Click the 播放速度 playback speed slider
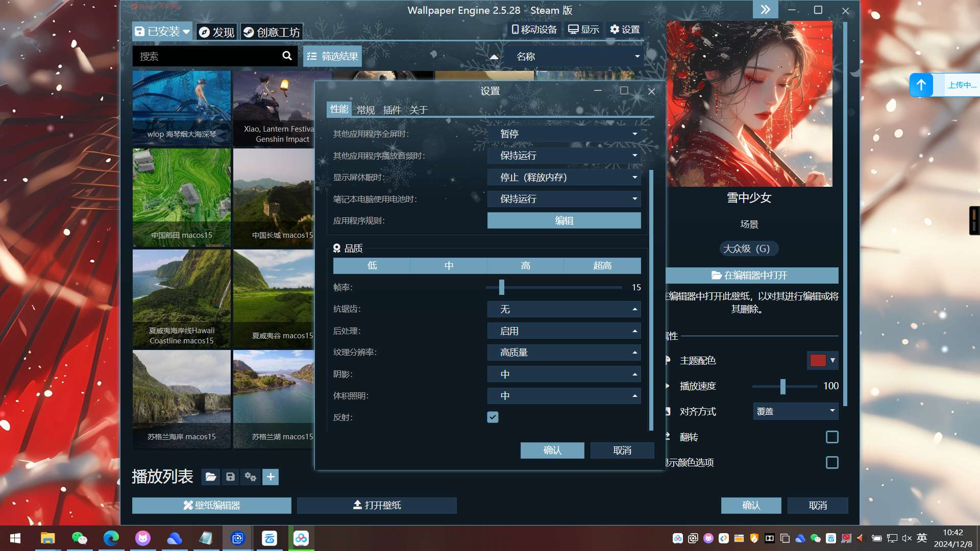980x551 pixels. (x=785, y=386)
